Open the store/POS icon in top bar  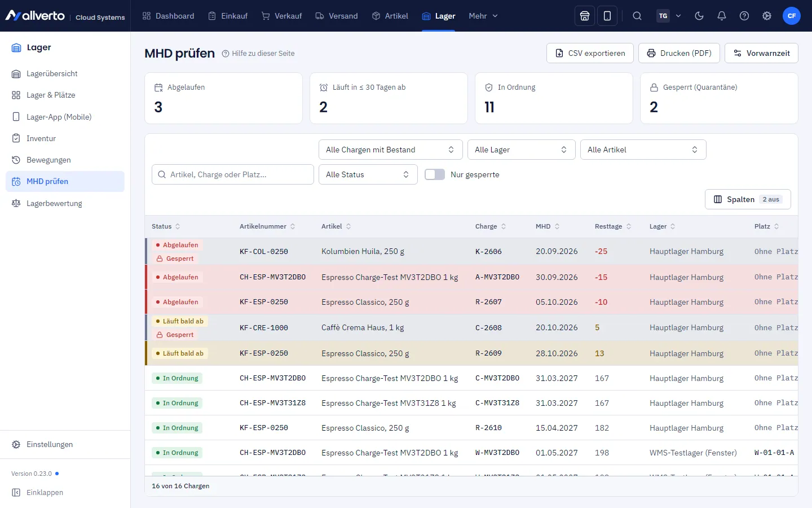(x=585, y=16)
